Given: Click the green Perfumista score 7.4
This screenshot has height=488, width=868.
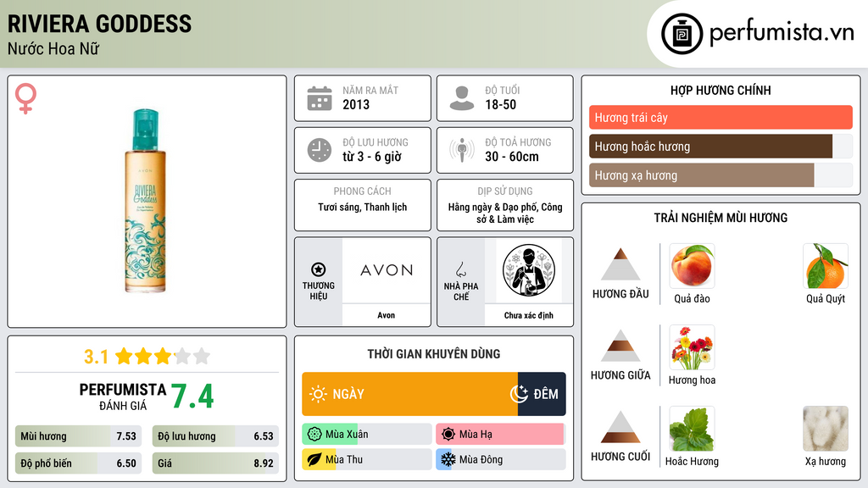Looking at the screenshot, I should tap(192, 396).
